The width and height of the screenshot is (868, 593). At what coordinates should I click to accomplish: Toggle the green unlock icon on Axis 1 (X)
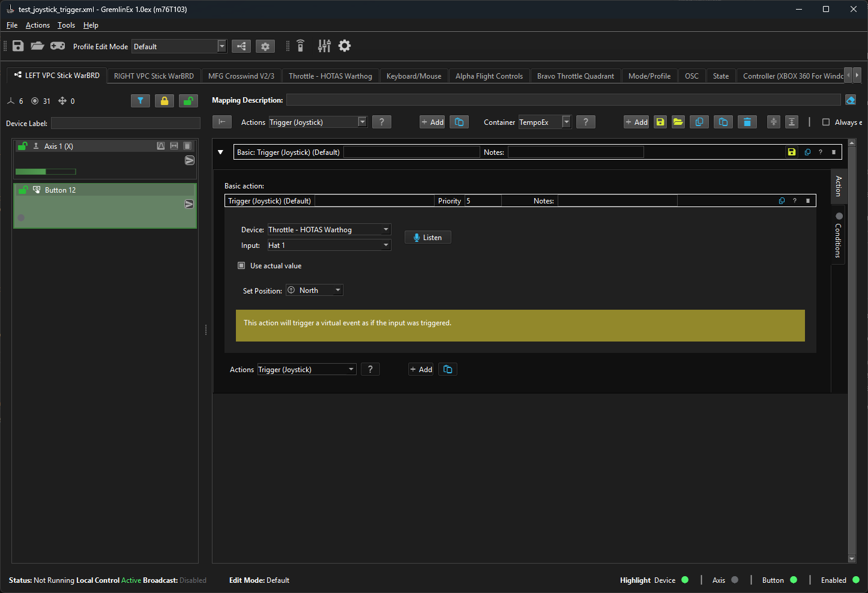tap(23, 146)
